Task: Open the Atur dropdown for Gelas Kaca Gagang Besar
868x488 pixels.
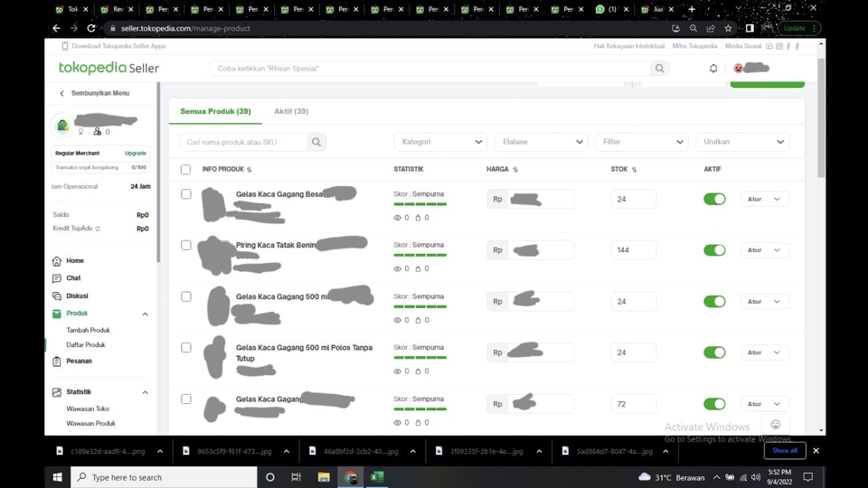Action: pyautogui.click(x=765, y=199)
